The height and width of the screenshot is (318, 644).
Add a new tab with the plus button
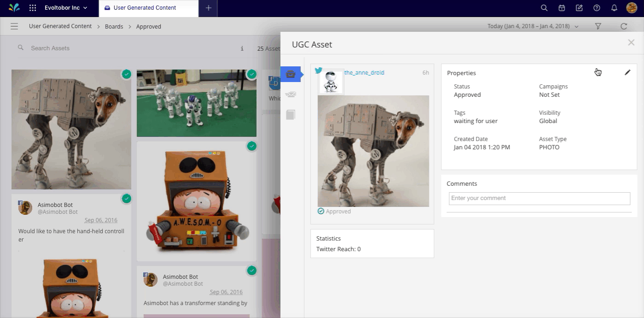[x=208, y=8]
